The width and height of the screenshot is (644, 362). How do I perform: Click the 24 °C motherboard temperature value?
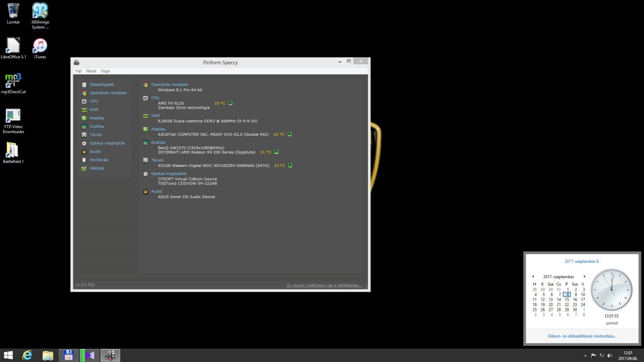(279, 134)
